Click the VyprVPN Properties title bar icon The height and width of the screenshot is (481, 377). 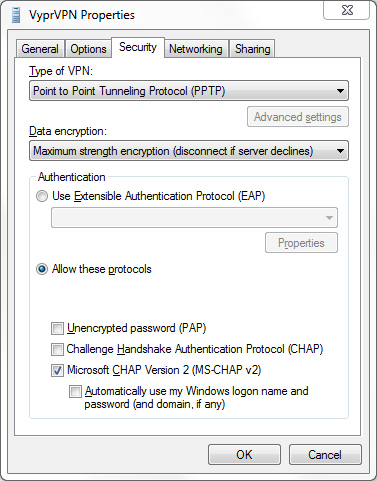pyautogui.click(x=15, y=15)
